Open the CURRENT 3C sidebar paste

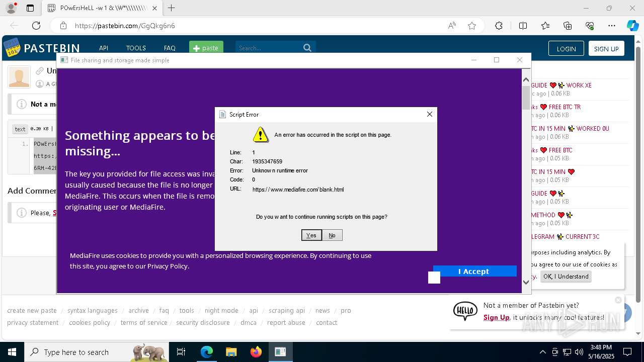(565, 237)
